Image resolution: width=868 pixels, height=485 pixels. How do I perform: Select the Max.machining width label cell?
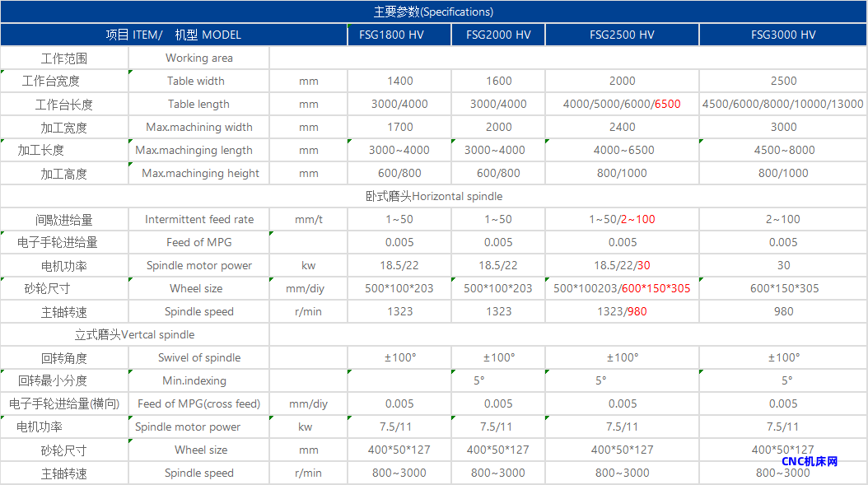point(198,127)
